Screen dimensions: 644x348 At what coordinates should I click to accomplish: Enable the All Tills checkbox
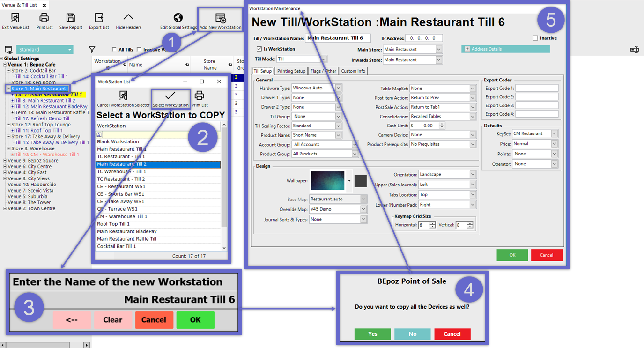[114, 50]
